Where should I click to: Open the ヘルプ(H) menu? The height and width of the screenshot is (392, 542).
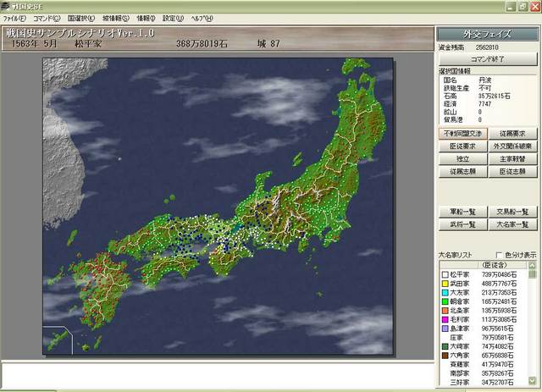click(202, 19)
